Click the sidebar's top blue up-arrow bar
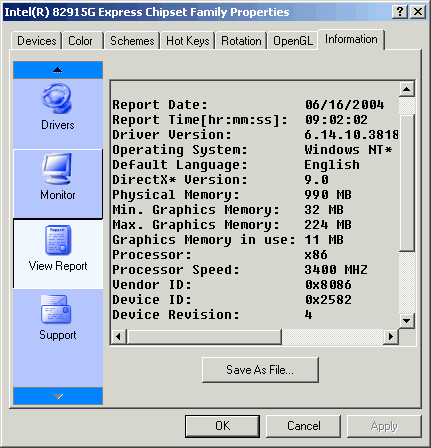Image resolution: width=431 pixels, height=448 pixels. pos(58,70)
